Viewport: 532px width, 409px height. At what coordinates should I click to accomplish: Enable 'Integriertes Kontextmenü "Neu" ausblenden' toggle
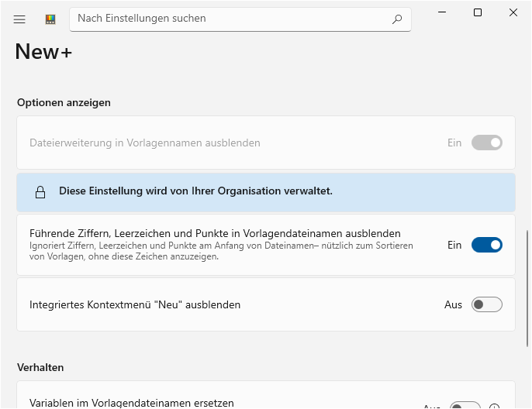point(486,304)
